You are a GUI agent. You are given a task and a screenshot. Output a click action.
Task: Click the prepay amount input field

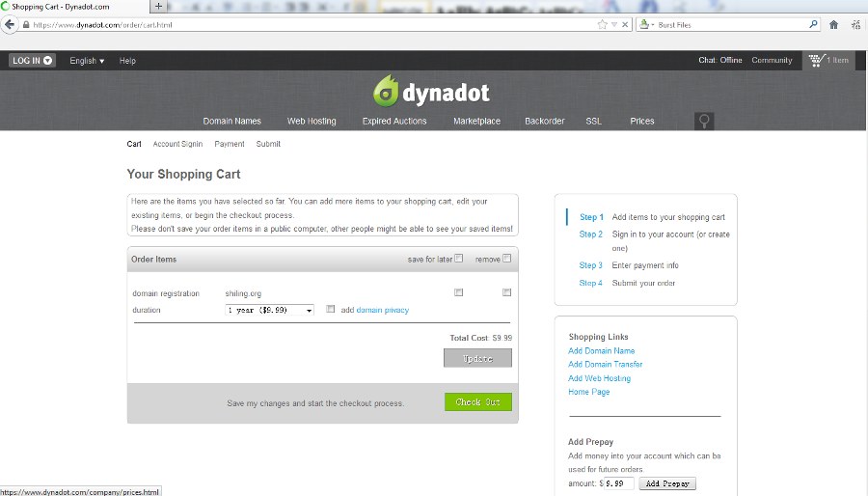pyautogui.click(x=618, y=483)
